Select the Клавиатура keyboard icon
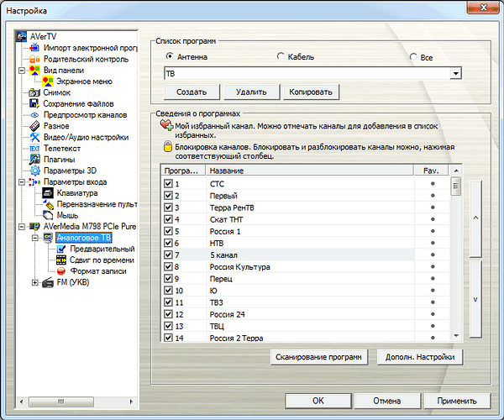Viewport: 504px width, 420px height. (48, 193)
